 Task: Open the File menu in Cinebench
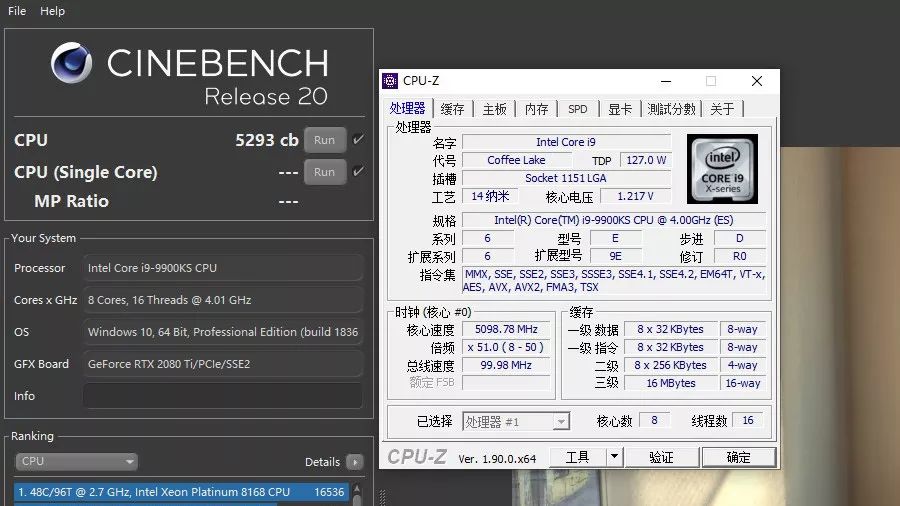click(17, 11)
